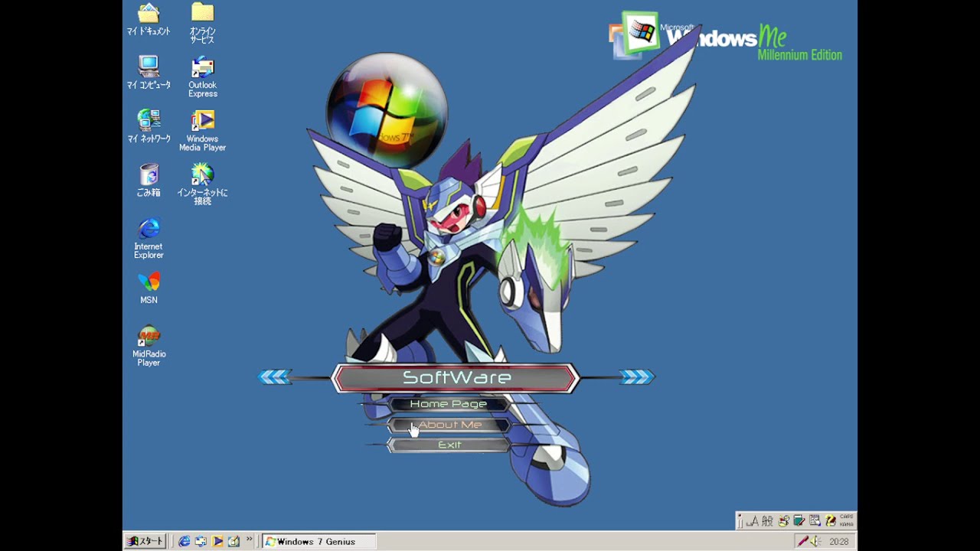Viewport: 980px width, 551px height.
Task: Select the インターネットに接続 desktop icon
Action: [x=202, y=184]
